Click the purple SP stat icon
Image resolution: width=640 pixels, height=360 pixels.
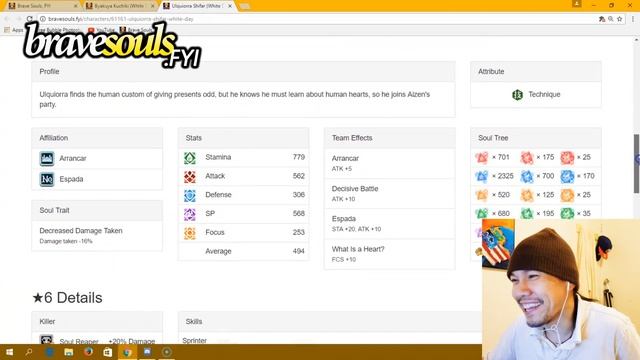click(x=190, y=214)
